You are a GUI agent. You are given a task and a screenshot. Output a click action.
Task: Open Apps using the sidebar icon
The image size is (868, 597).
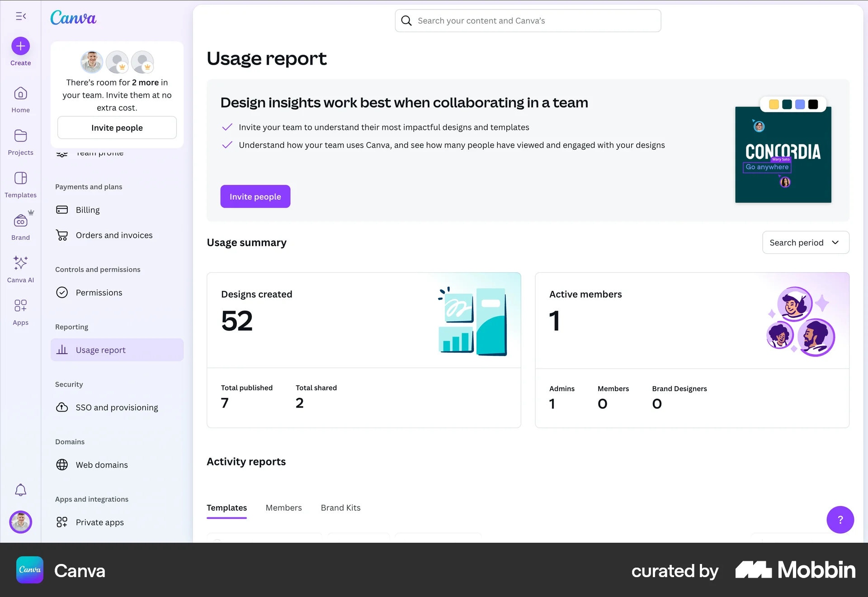click(20, 306)
